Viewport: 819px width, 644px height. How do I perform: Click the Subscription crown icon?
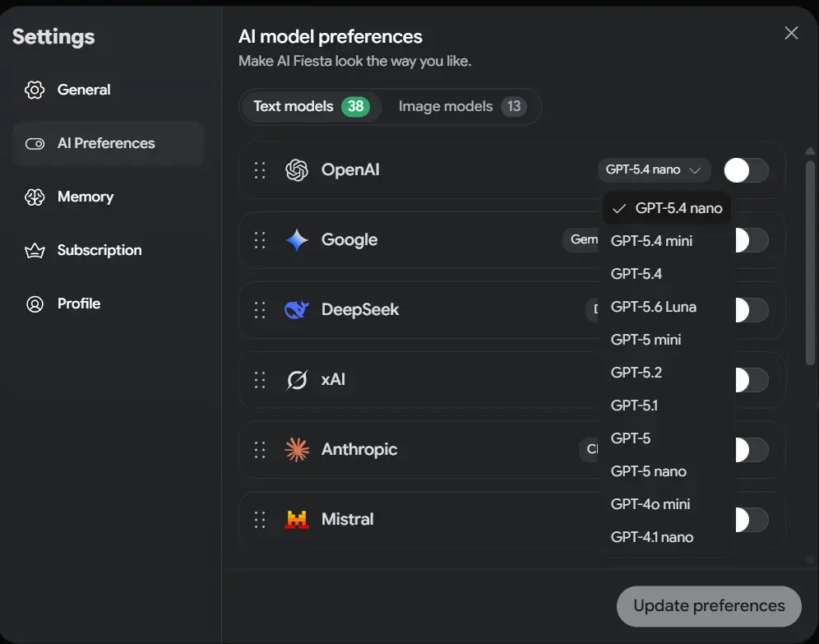pyautogui.click(x=35, y=251)
